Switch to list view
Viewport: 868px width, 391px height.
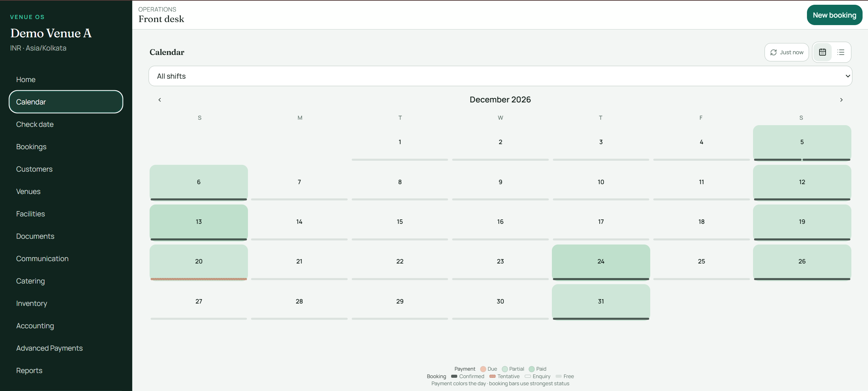(841, 52)
